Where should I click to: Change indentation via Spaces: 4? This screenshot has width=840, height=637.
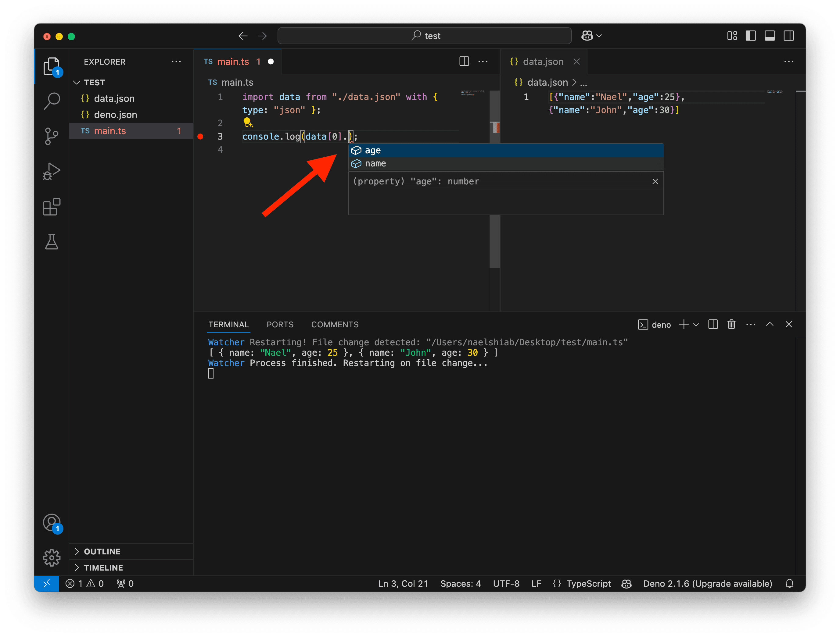(460, 583)
